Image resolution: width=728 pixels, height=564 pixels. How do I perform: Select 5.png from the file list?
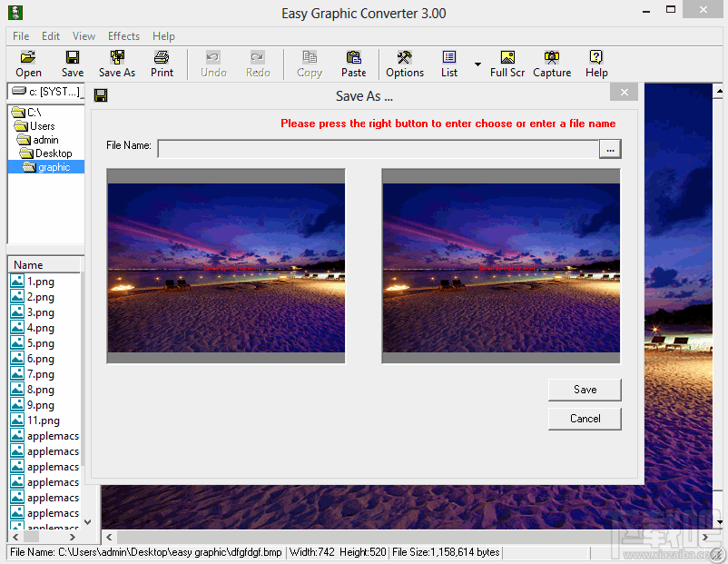[x=41, y=343]
